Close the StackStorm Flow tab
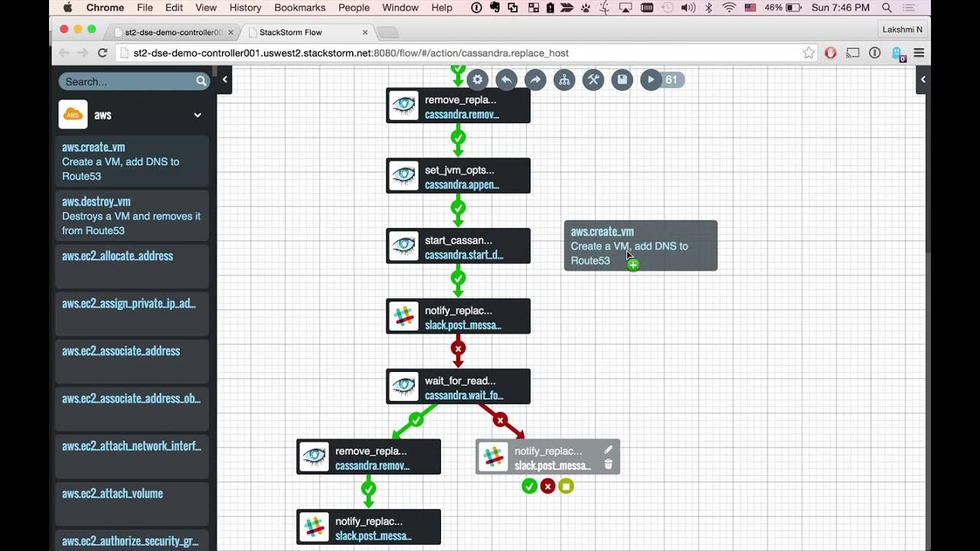The height and width of the screenshot is (551, 980). (365, 32)
